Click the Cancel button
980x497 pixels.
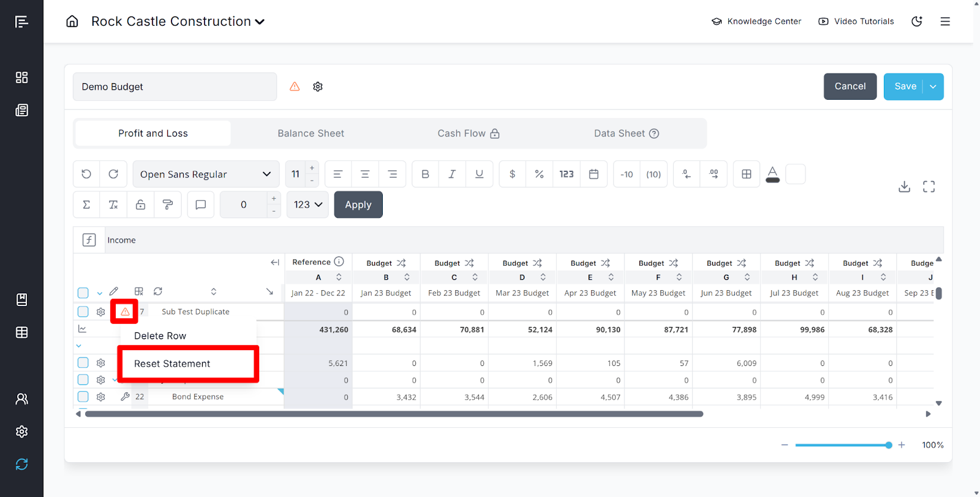[850, 86]
